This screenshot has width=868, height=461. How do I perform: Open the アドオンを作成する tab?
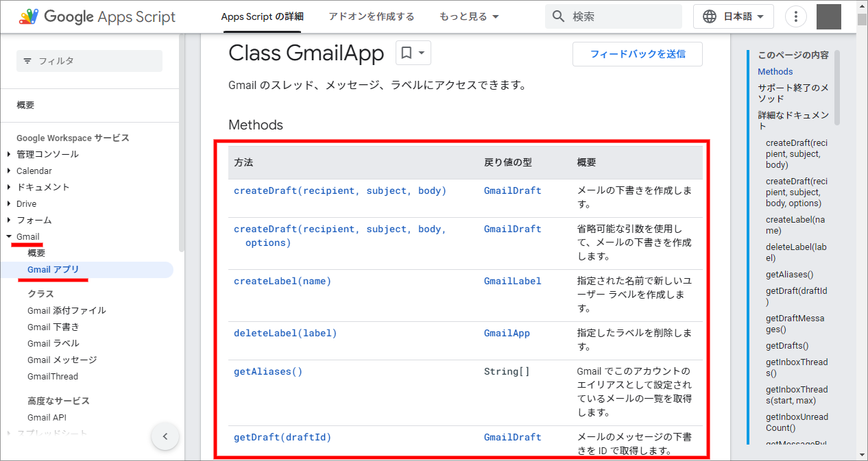[x=371, y=16]
